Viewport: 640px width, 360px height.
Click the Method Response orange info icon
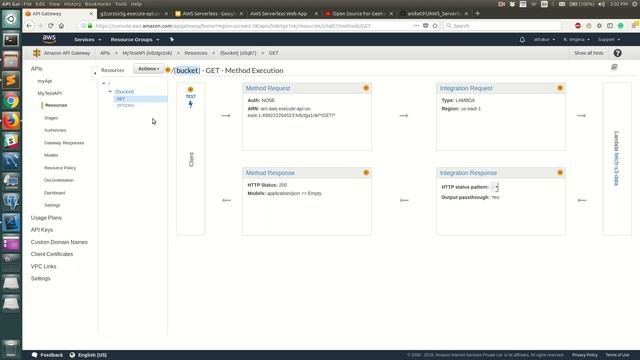(x=366, y=173)
